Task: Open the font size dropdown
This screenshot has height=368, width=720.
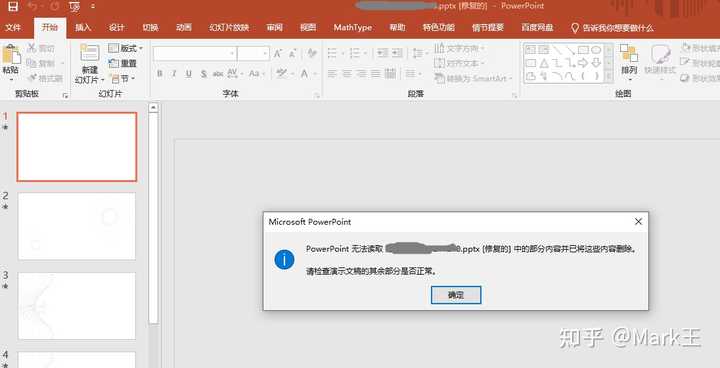Action: click(x=265, y=53)
